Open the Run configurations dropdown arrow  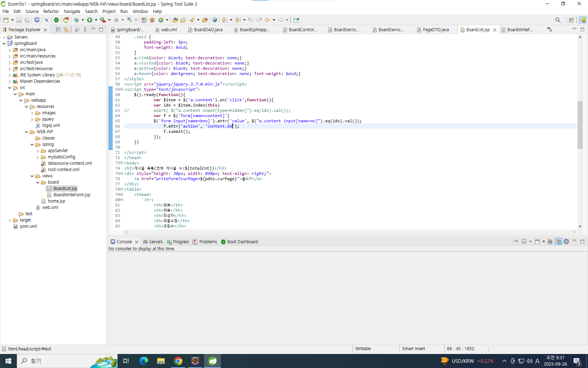point(96,20)
